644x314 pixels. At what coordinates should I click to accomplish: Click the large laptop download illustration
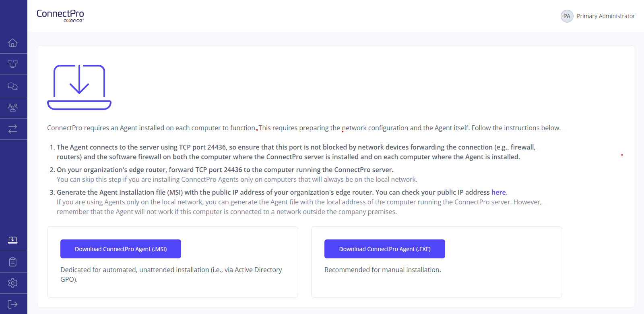tap(79, 87)
